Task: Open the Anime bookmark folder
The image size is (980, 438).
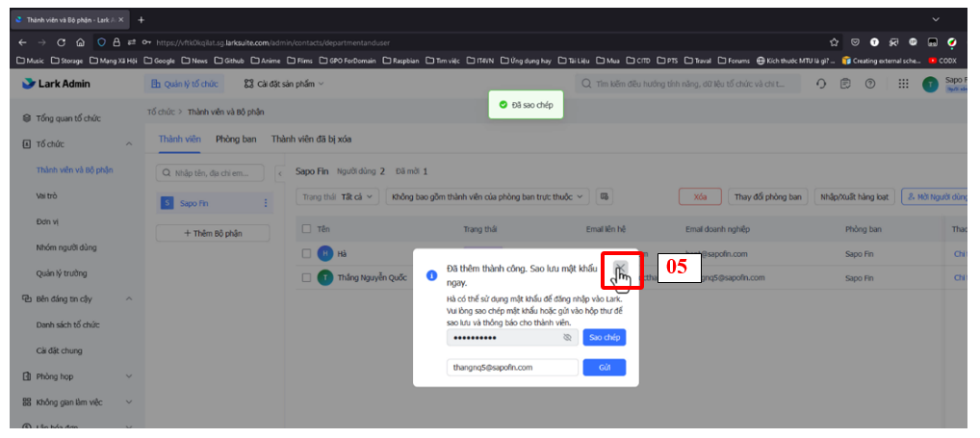Action: coord(267,61)
